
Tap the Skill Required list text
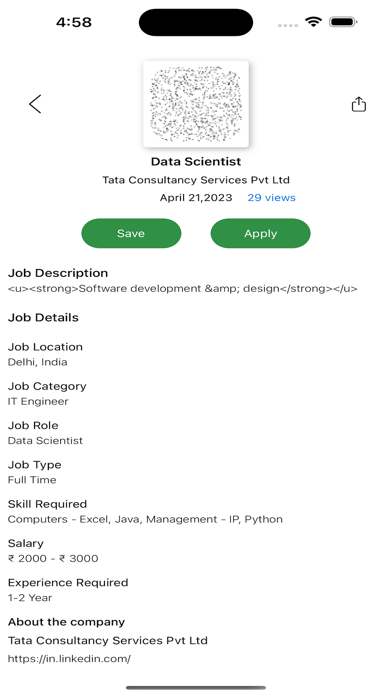[x=145, y=519]
